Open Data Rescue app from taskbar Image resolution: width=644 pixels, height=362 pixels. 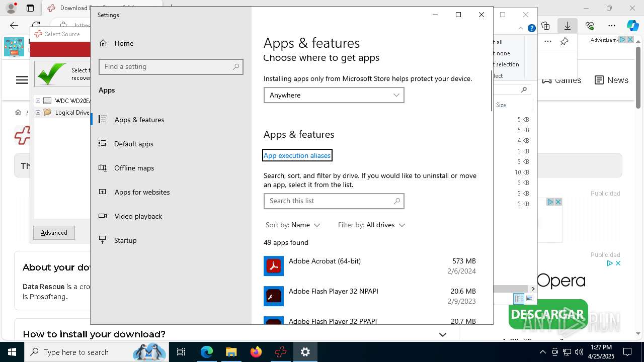(x=280, y=352)
